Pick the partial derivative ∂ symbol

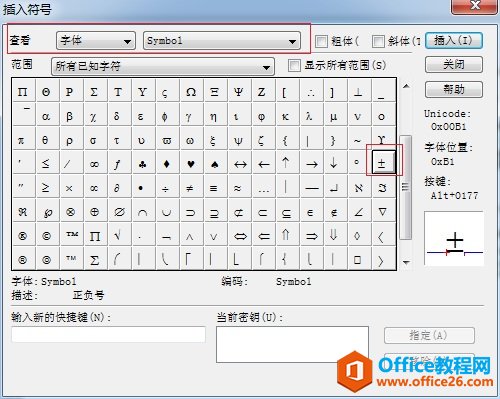click(x=118, y=187)
